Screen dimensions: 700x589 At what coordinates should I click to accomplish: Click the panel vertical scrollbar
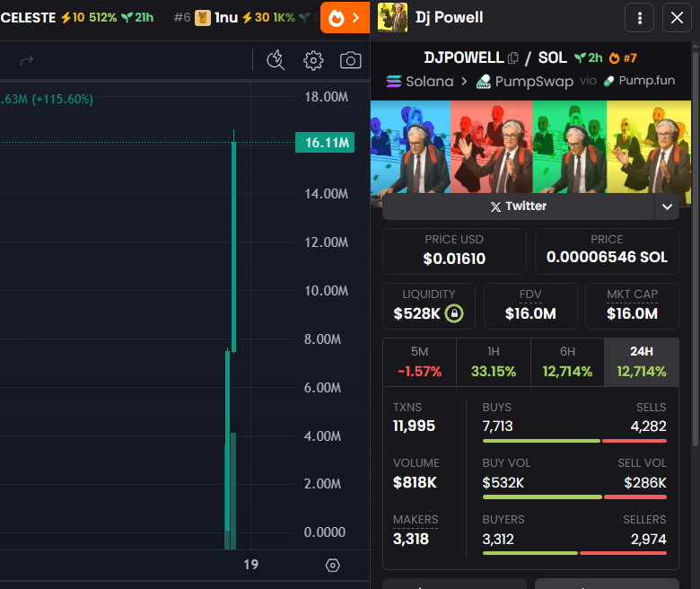[696, 249]
